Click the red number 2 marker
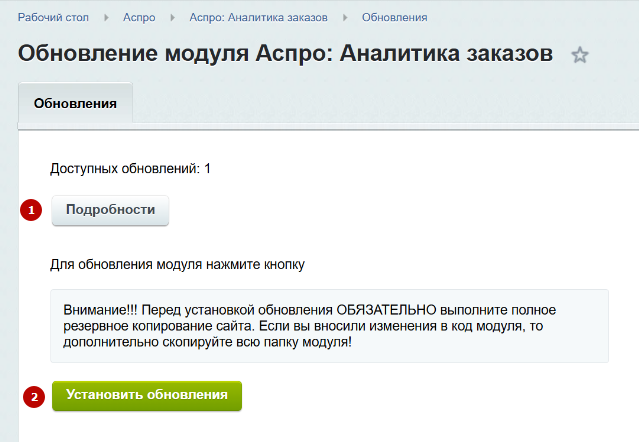Viewport: 639px width, 442px height. [x=34, y=396]
